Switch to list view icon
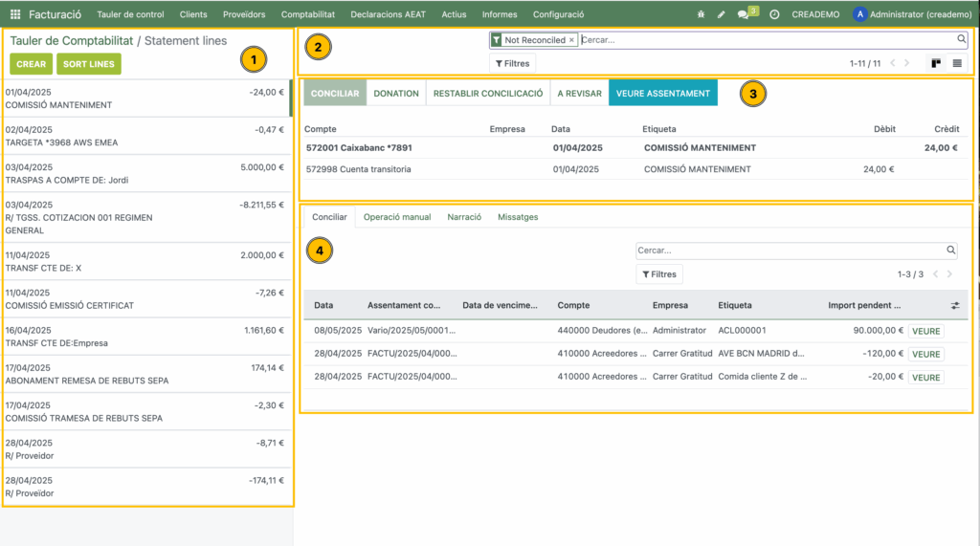980x546 pixels. pyautogui.click(x=957, y=63)
